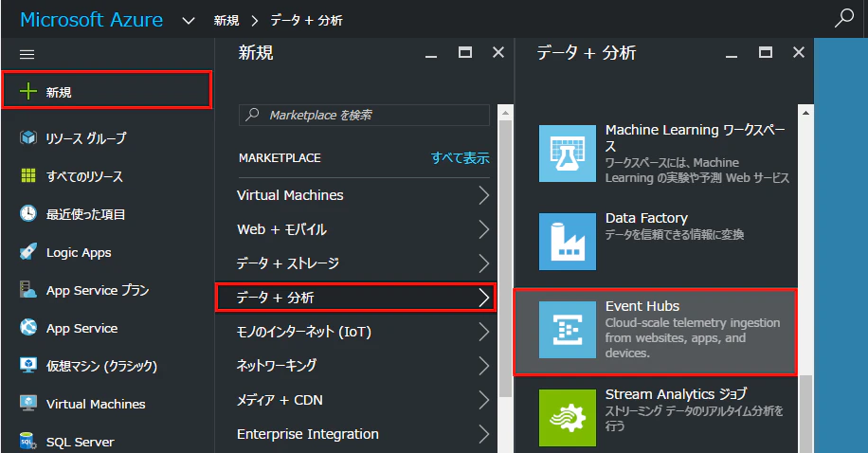This screenshot has width=868, height=453.
Task: Expand the Virtual Machines marketplace category chevron
Action: [x=484, y=195]
